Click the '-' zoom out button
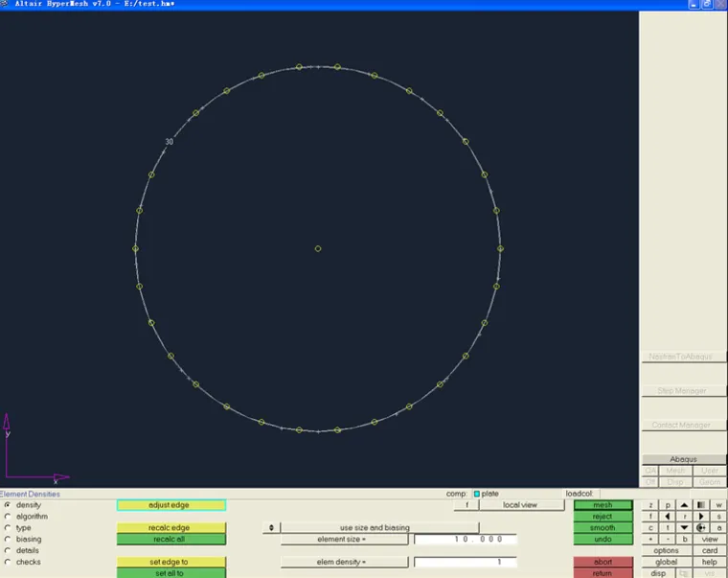The width and height of the screenshot is (728, 578). coord(668,539)
